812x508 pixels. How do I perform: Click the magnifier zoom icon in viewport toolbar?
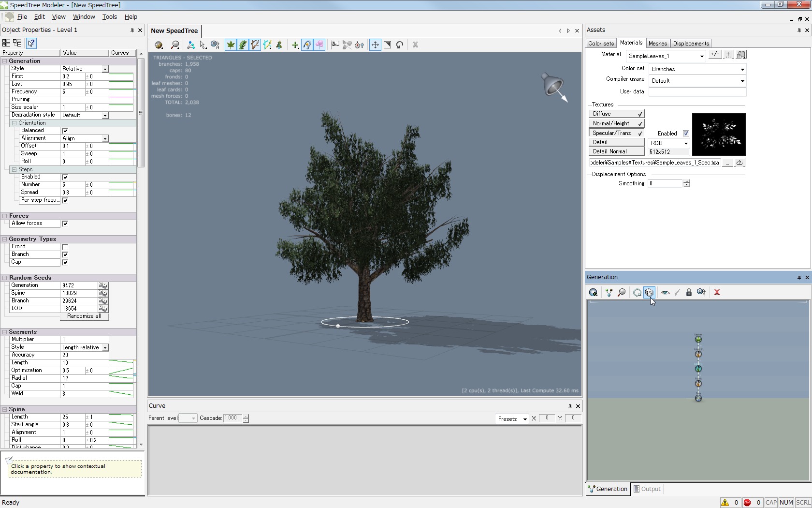[175, 45]
